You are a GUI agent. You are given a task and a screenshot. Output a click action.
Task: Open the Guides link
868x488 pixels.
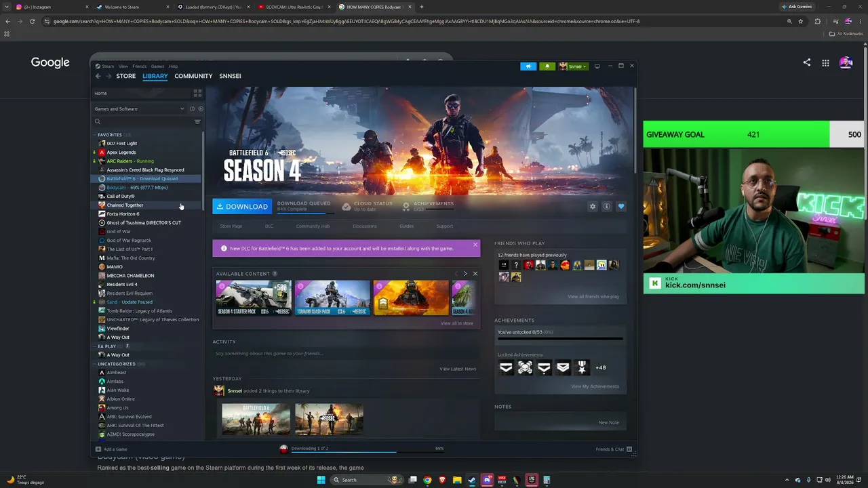coord(406,226)
